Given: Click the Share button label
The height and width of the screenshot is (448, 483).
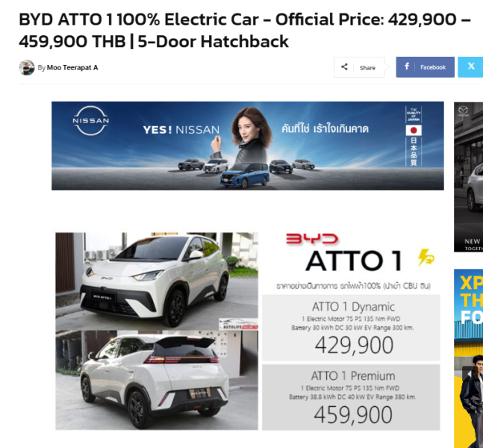Looking at the screenshot, I should 367,68.
